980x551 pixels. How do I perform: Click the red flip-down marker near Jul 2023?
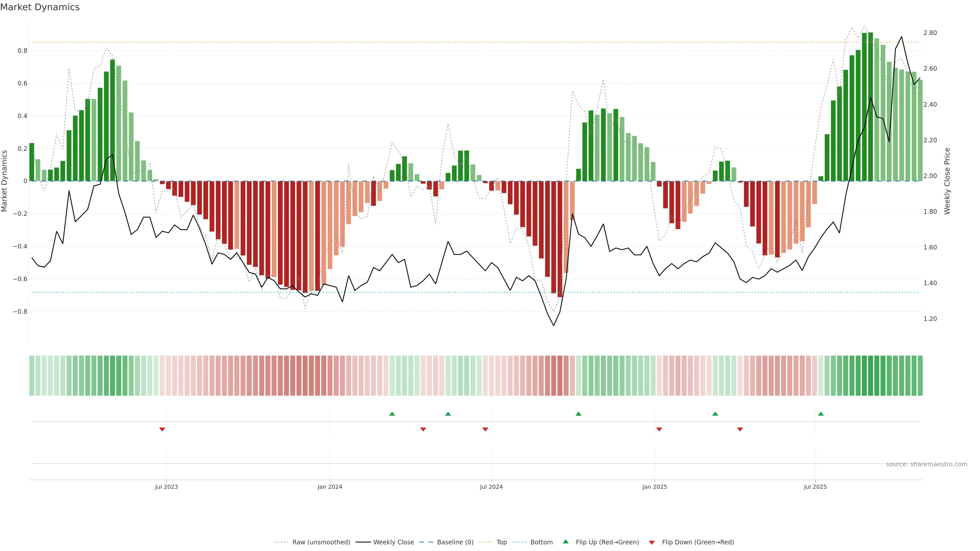coord(162,429)
